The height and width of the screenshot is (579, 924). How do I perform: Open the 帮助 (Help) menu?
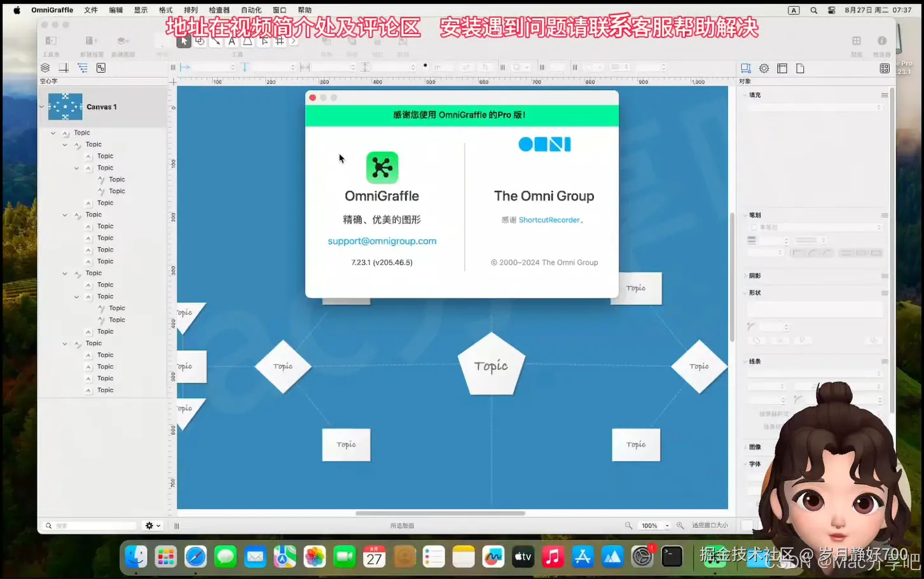click(305, 10)
